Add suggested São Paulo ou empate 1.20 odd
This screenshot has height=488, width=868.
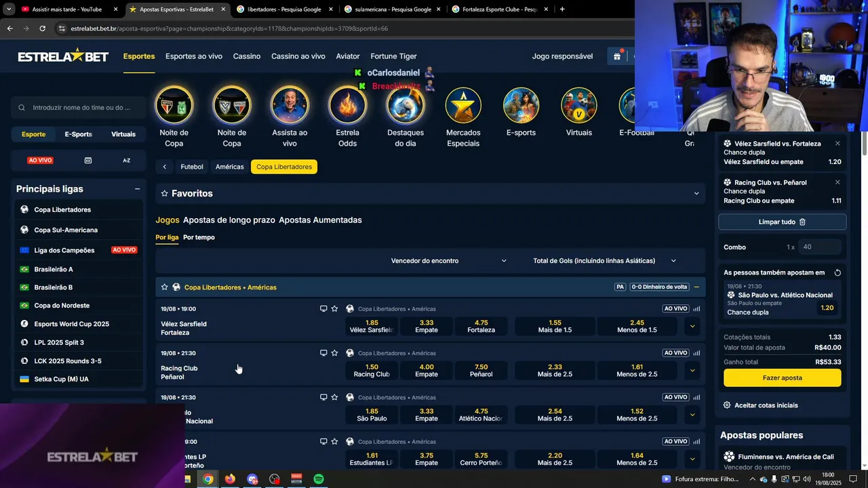tap(827, 308)
